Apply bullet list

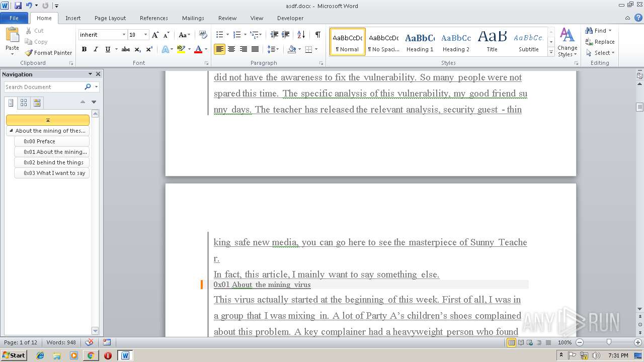[219, 35]
